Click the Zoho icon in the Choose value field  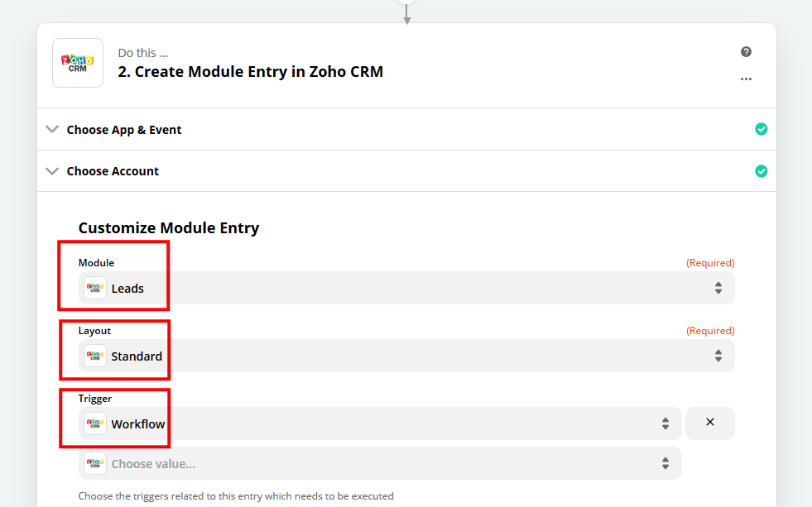click(95, 463)
